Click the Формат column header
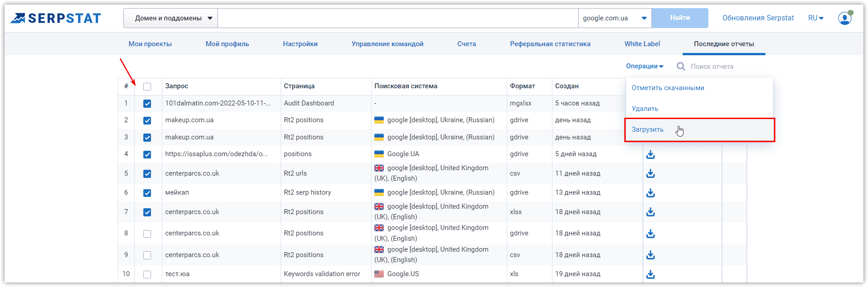 [523, 86]
